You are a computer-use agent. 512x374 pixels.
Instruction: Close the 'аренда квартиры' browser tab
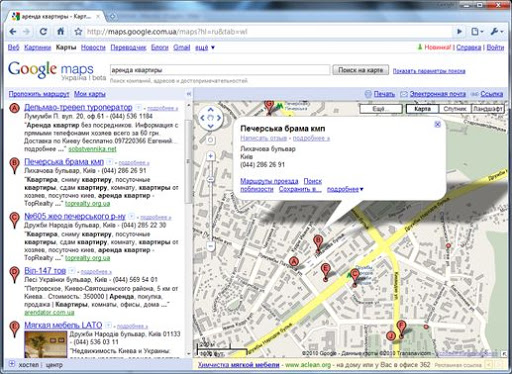point(98,16)
